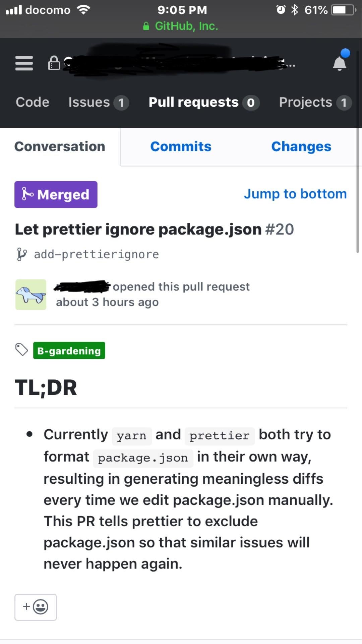Tap the private repository lock icon
This screenshot has width=362, height=644.
point(54,63)
